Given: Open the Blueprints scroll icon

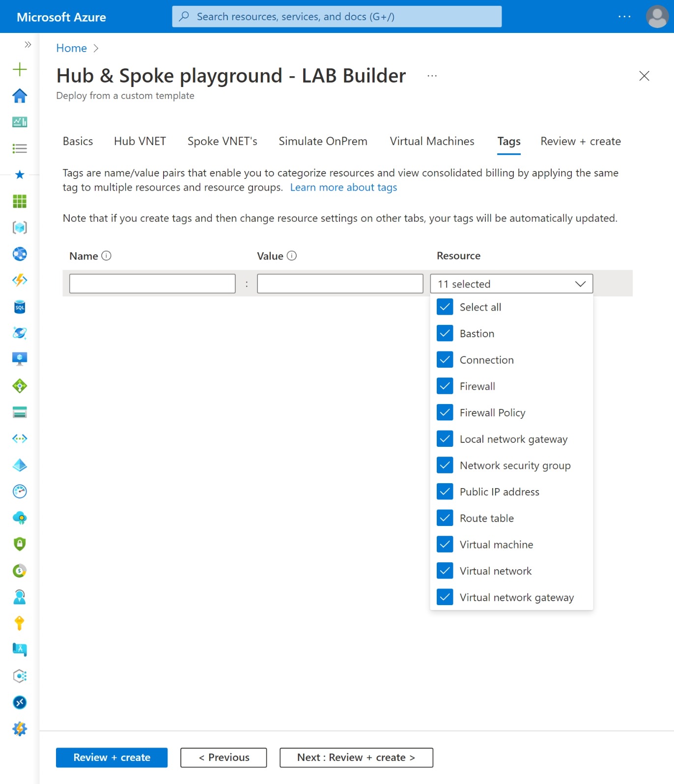Looking at the screenshot, I should [20, 650].
